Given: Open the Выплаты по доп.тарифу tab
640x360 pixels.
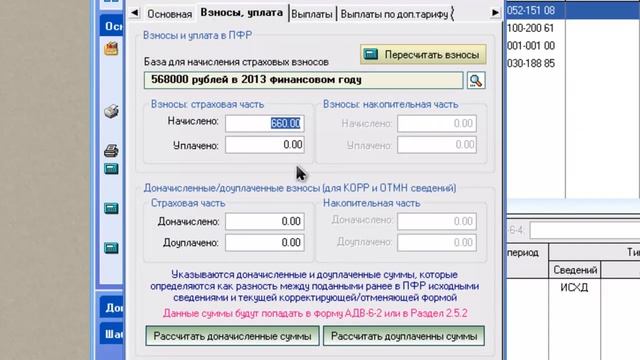Looking at the screenshot, I should tap(394, 14).
